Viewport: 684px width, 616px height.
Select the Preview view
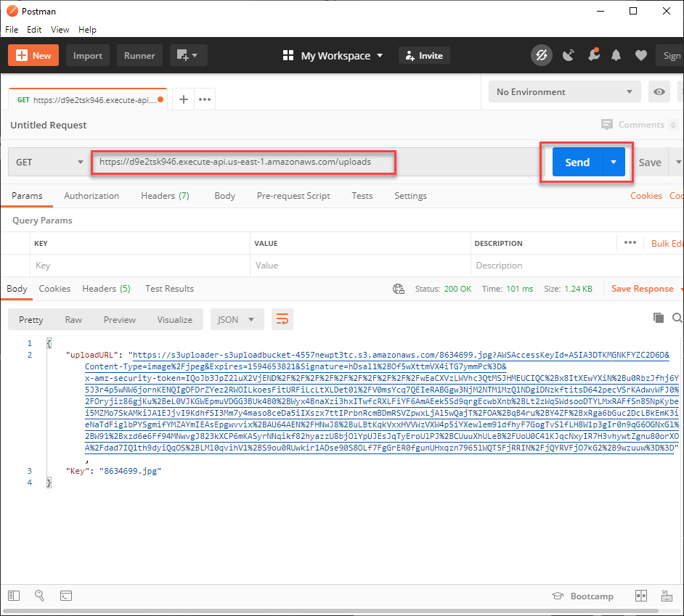tap(120, 319)
